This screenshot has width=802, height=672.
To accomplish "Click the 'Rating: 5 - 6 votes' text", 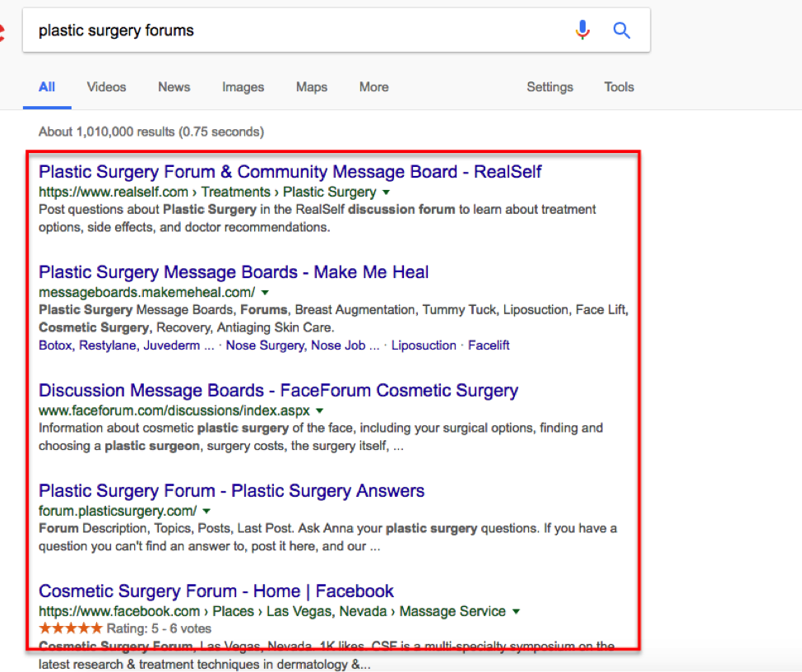I will (159, 628).
